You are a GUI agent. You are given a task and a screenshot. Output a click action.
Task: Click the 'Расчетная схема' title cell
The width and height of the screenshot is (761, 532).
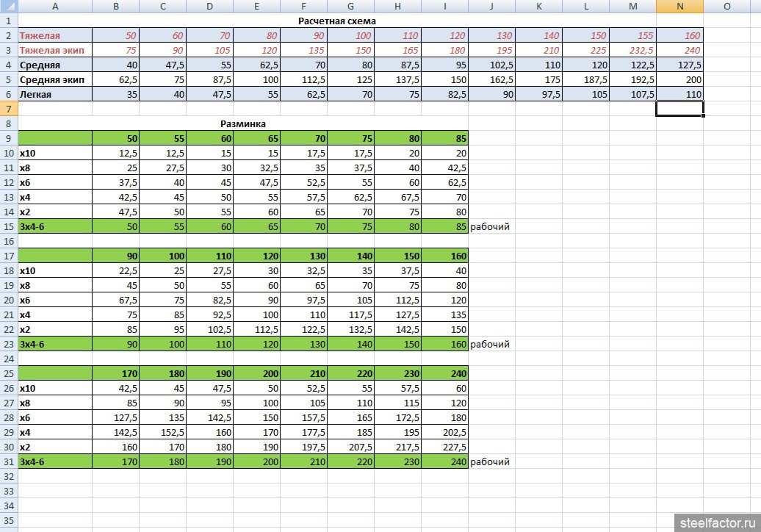337,21
